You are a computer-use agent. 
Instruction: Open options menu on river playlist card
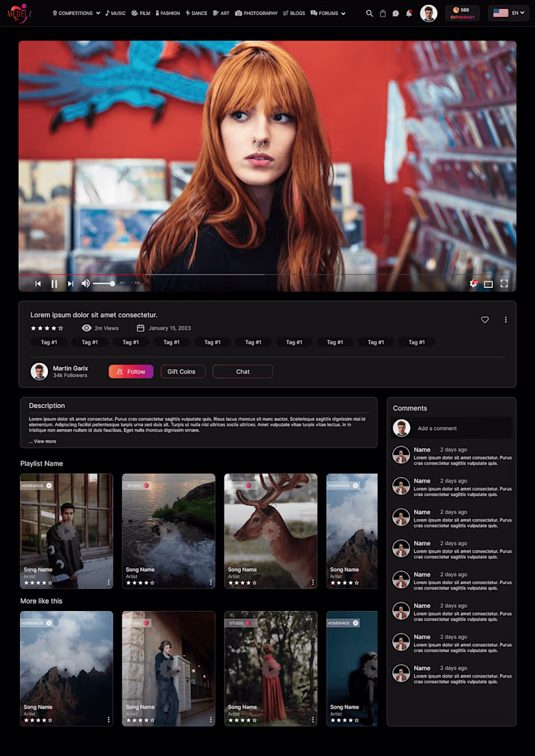211,582
